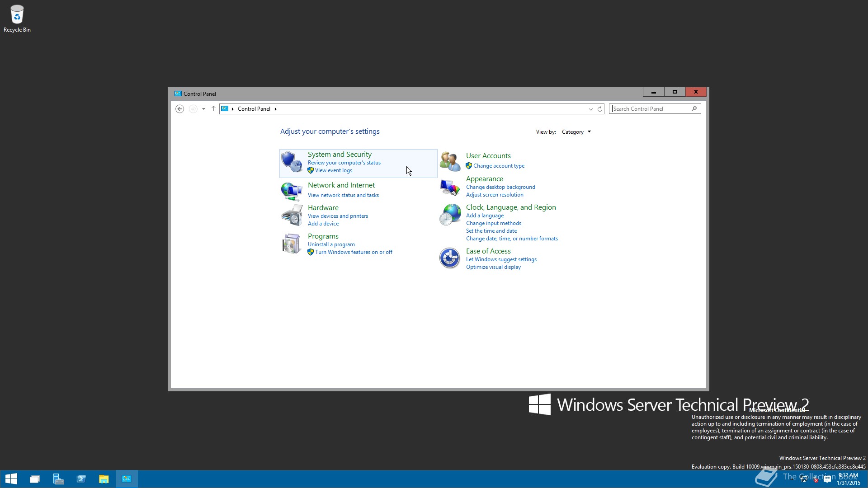Screen dimensions: 868x488
Task: Open the Start menu
Action: [x=11, y=479]
